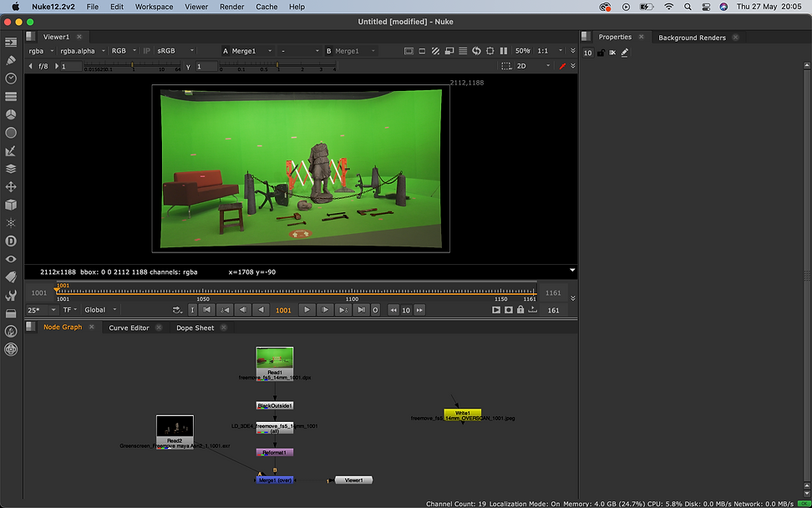Open the Views nodes menu (eye icon)
This screenshot has height=508, width=812.
(10, 259)
